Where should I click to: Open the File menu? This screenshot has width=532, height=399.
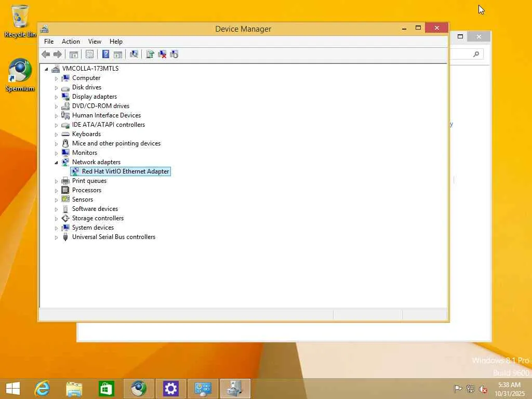click(x=49, y=42)
